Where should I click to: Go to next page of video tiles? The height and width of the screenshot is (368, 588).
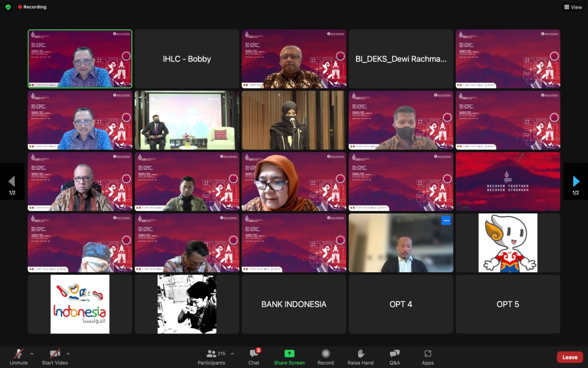576,182
